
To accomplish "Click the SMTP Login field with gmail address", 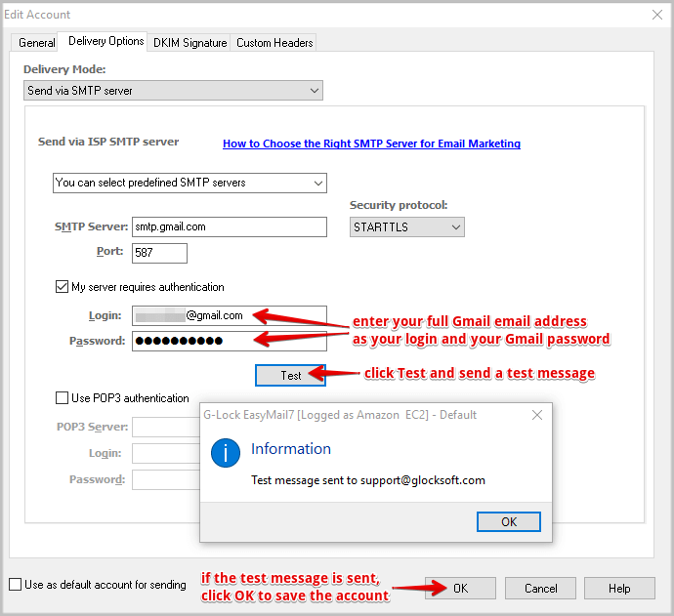I will click(230, 315).
